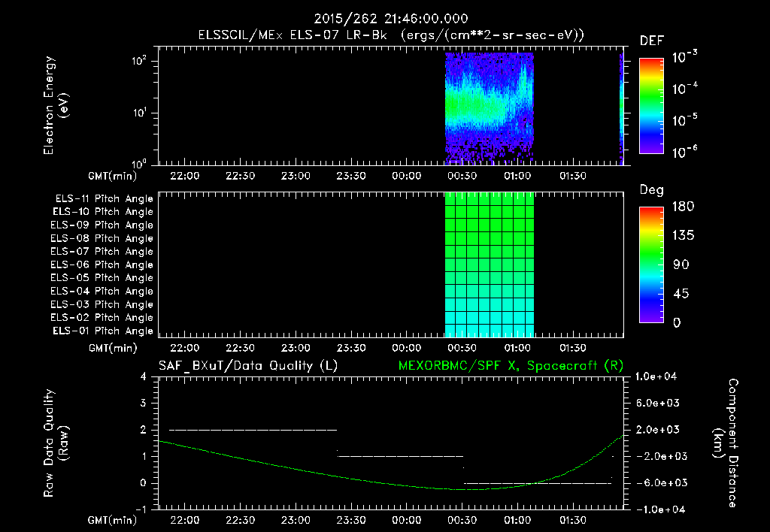Click the 3 tick on the data quality axis
Viewport: 770px width, 532px height.
[x=144, y=403]
